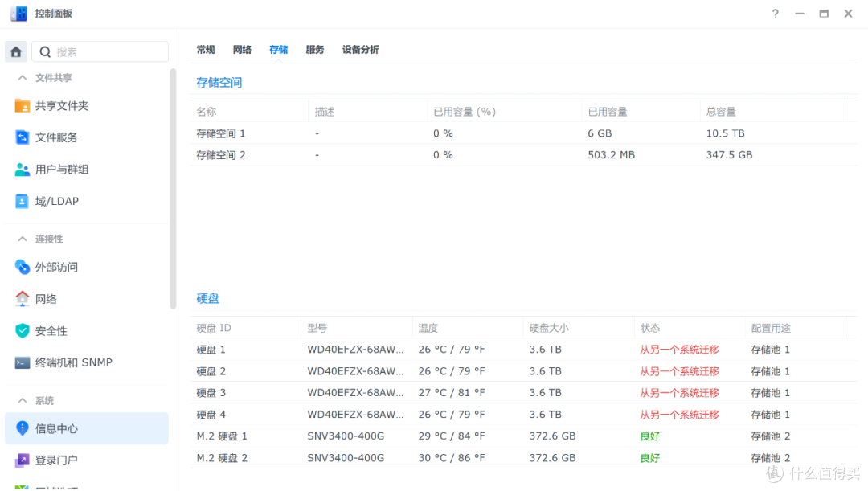Maximize the Control Panel window
This screenshot has height=491, width=868.
tap(824, 14)
